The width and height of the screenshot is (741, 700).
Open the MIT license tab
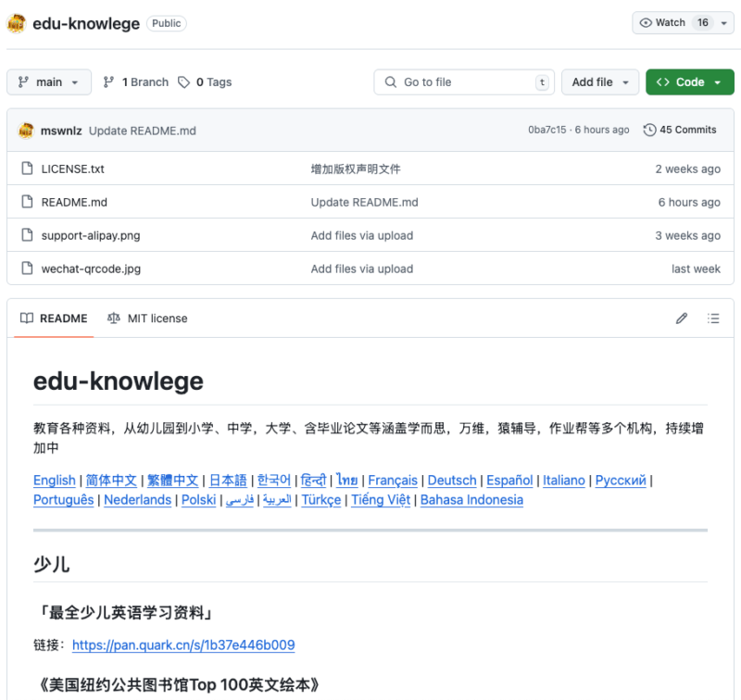pos(148,318)
